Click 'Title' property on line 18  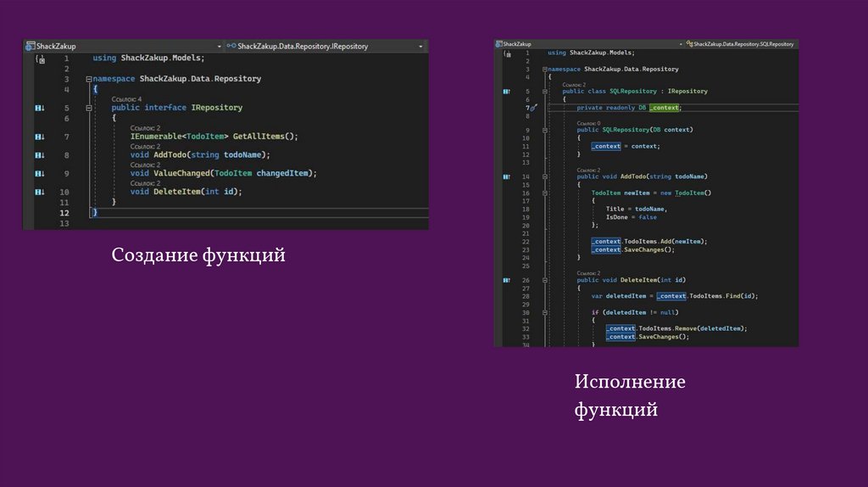tap(615, 209)
